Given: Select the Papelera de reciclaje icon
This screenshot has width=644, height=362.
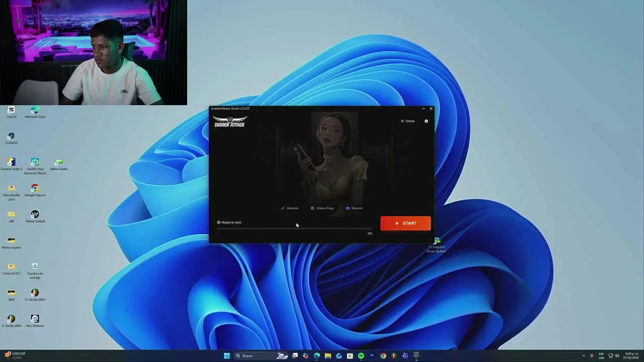Looking at the screenshot, I should coord(35,271).
